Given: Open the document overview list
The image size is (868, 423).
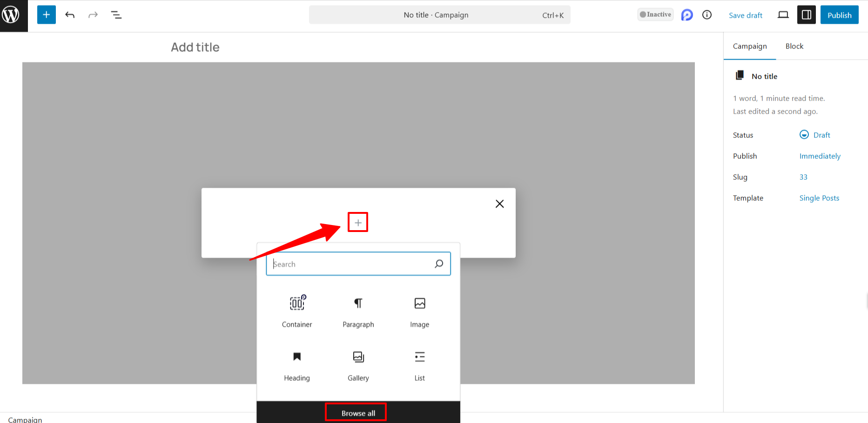Looking at the screenshot, I should tap(116, 15).
